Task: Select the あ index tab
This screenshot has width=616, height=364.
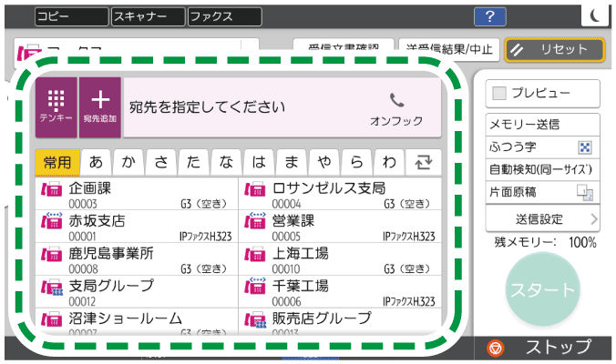Action: pos(97,162)
